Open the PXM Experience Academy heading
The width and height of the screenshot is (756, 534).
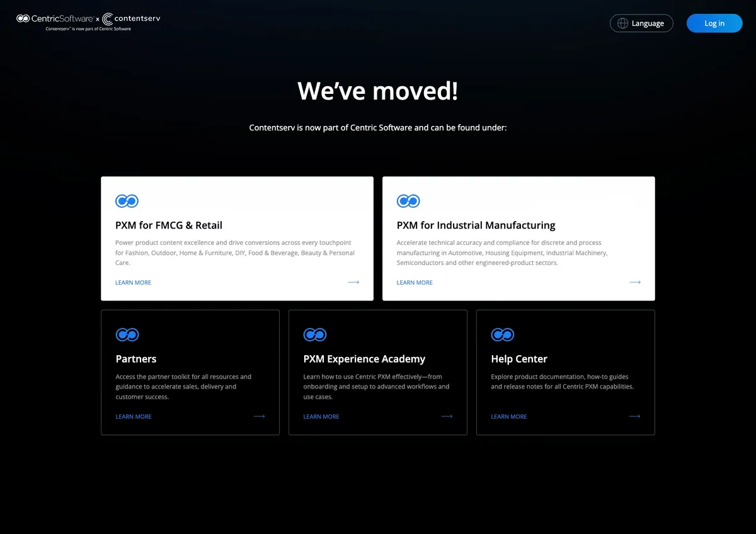coord(364,359)
